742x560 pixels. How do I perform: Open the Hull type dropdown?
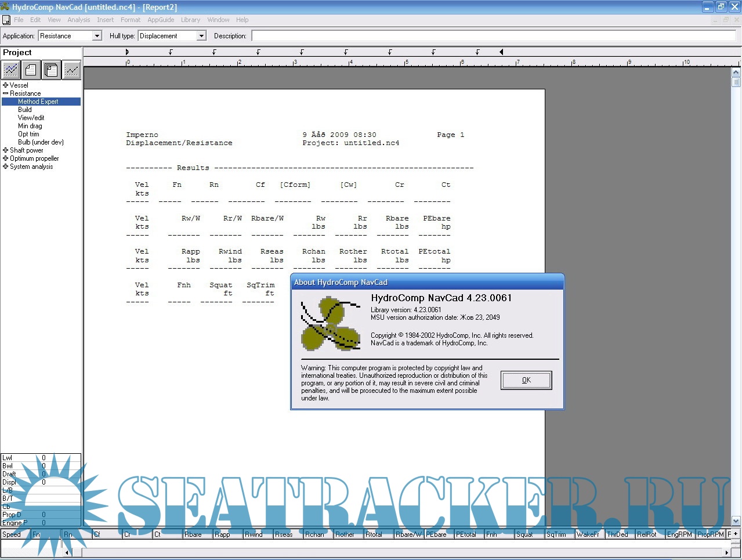201,36
